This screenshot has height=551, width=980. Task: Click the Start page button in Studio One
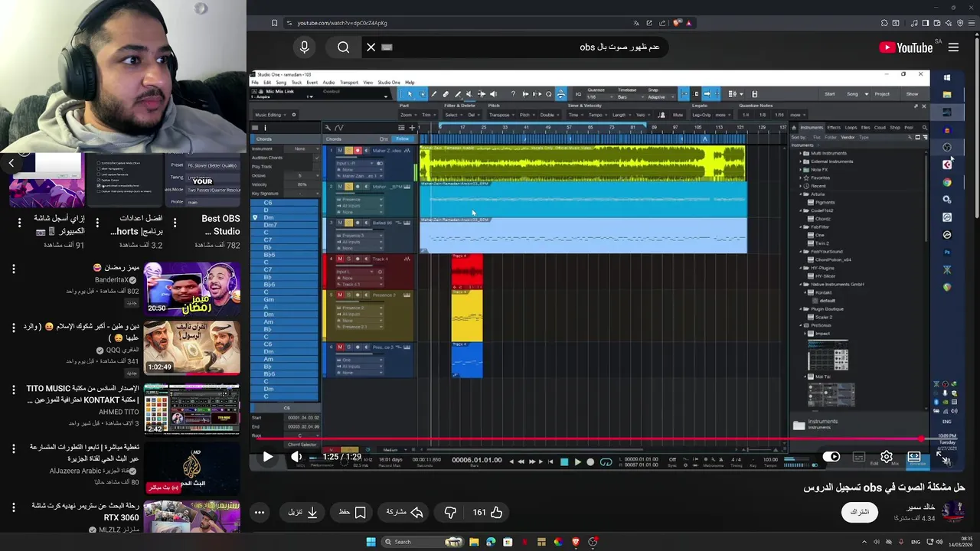(x=830, y=94)
